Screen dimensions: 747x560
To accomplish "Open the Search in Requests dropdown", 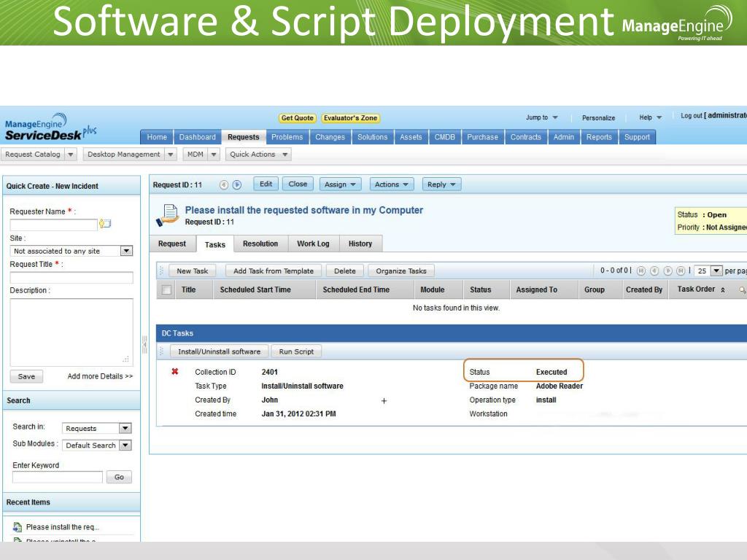I will point(125,429).
